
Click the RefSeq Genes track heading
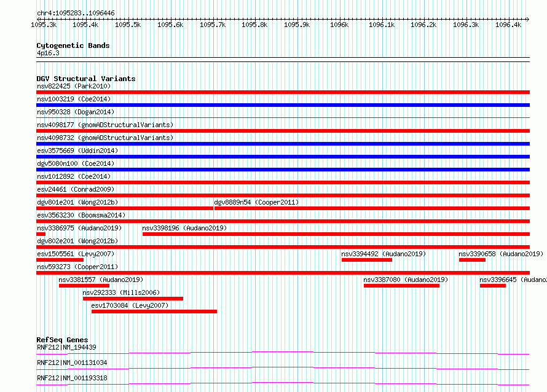tap(62, 340)
